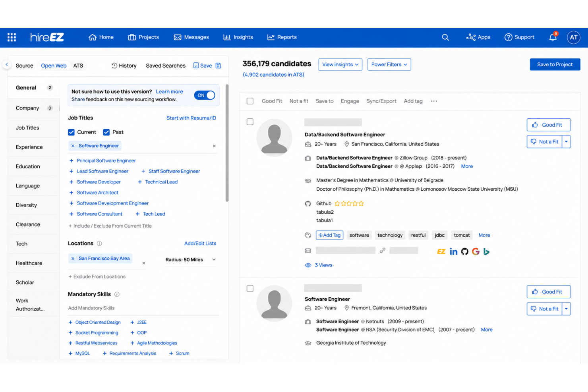
Task: Toggle the Current job title checkbox
Action: point(71,132)
